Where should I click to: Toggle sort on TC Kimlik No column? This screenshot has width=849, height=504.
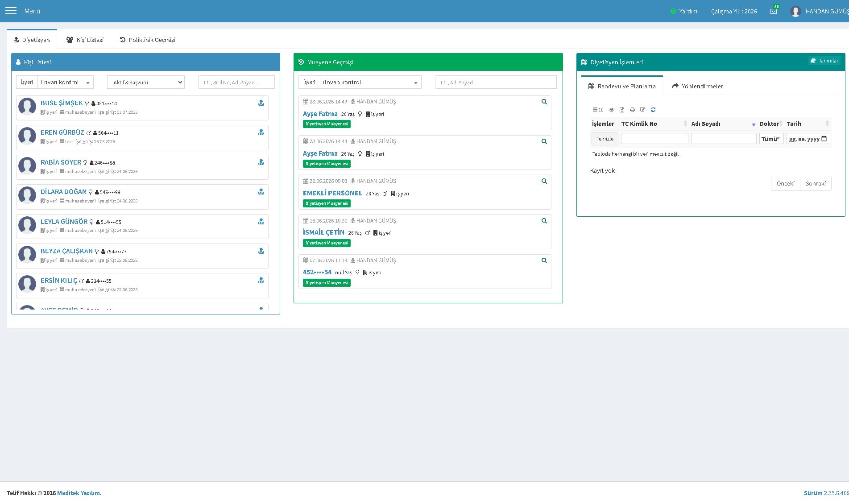[x=654, y=124]
